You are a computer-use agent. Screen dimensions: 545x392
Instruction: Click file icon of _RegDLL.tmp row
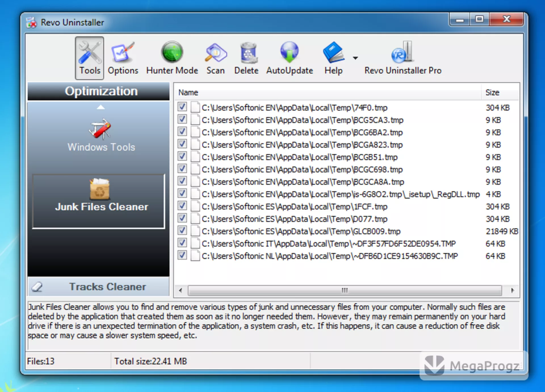click(195, 194)
